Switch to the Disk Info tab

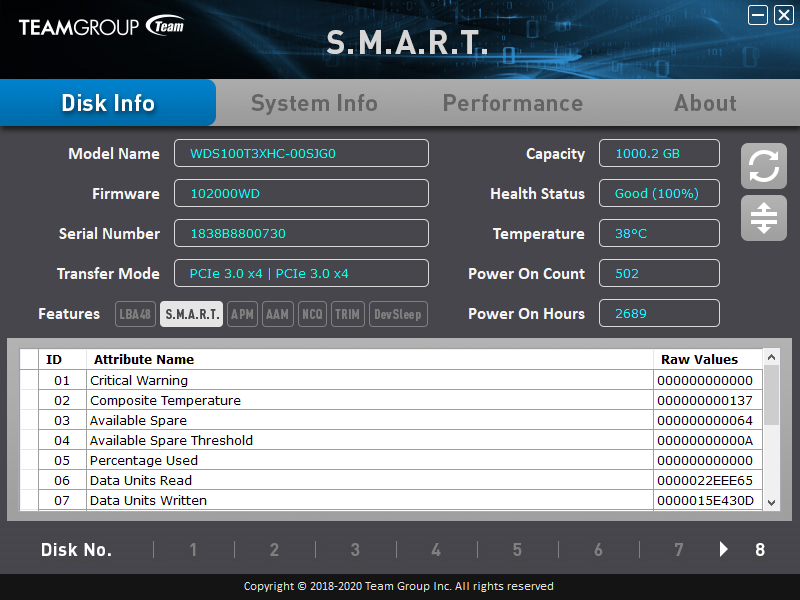[108, 103]
